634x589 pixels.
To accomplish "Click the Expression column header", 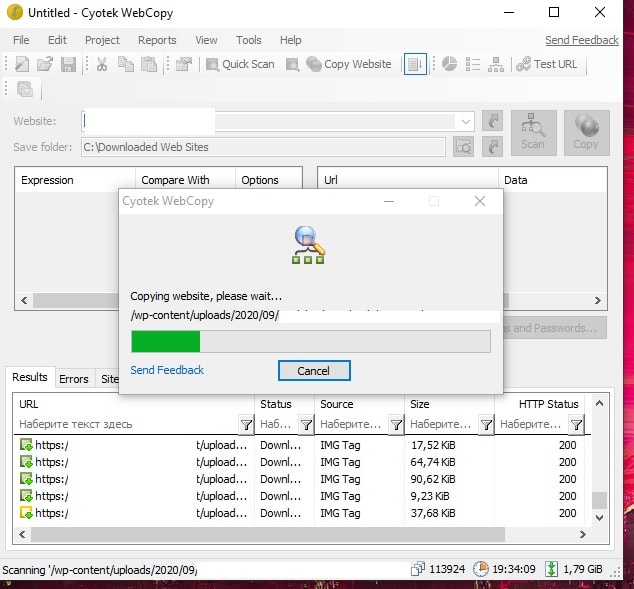I will point(75,180).
